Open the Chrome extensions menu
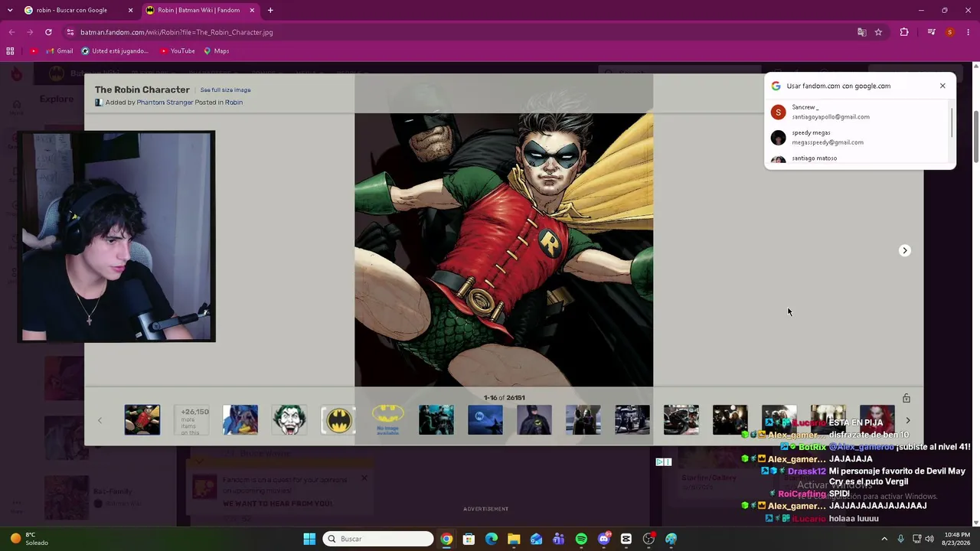The width and height of the screenshot is (980, 551). click(x=904, y=32)
